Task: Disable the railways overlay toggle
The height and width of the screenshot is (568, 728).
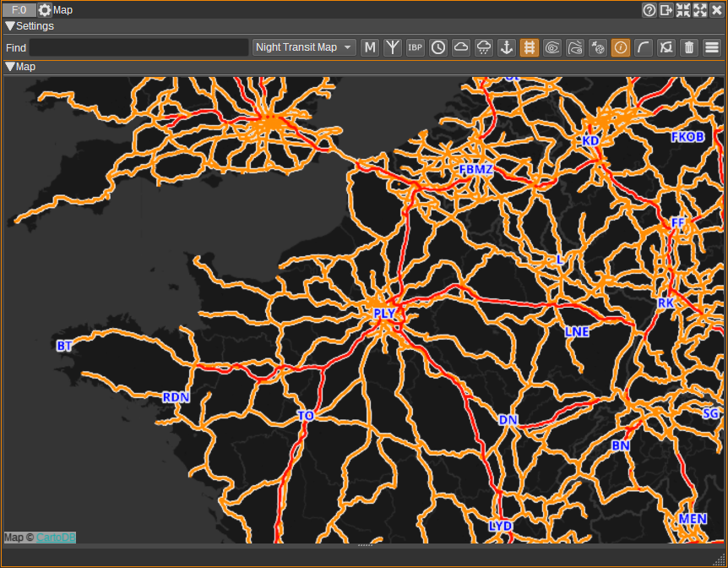Action: (530, 47)
